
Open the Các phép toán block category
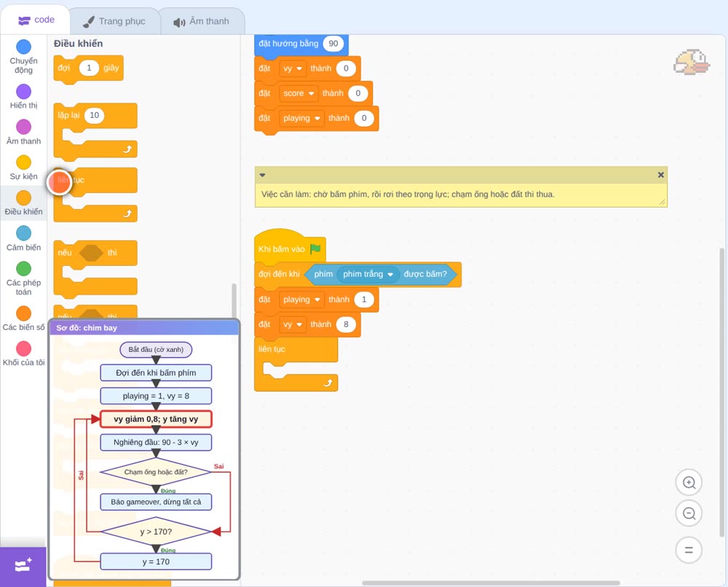point(23,278)
